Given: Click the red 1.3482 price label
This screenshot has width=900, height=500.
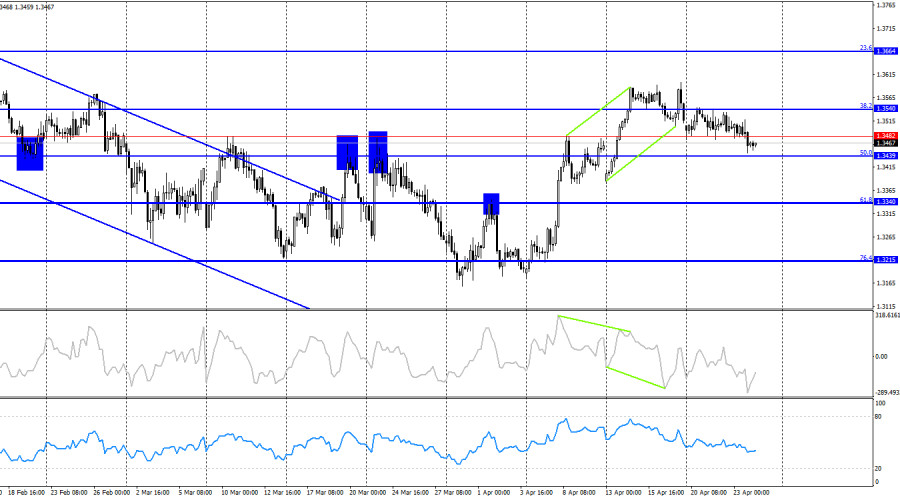Looking at the screenshot, I should 886,136.
